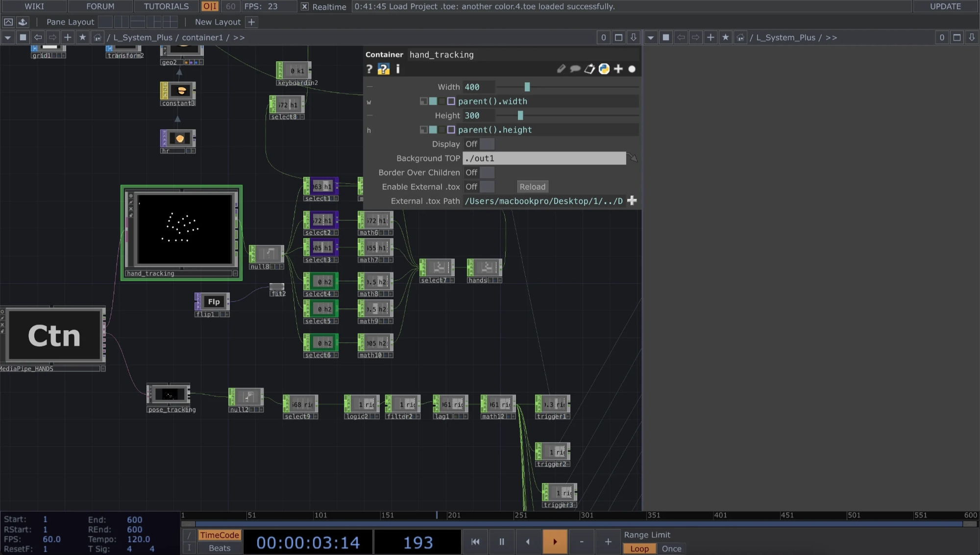Click the Once range limit button

[671, 549]
